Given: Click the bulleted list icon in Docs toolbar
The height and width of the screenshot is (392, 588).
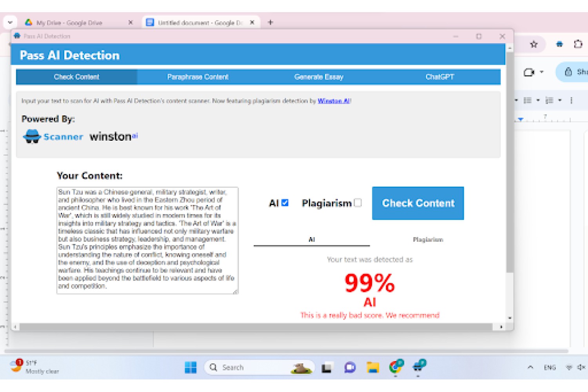Looking at the screenshot, I should [527, 100].
